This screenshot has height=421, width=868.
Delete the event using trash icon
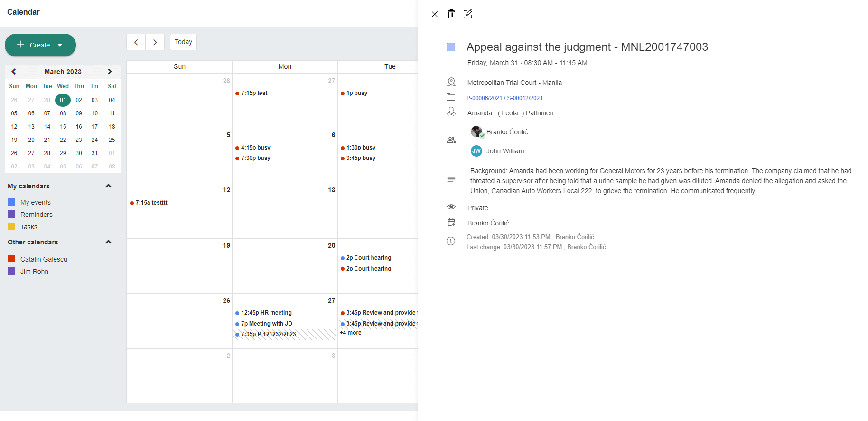(451, 14)
